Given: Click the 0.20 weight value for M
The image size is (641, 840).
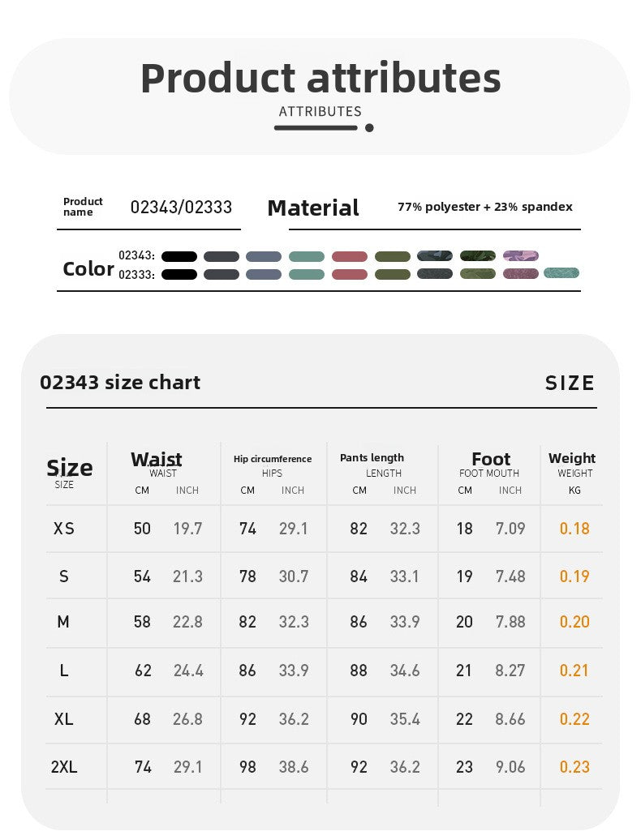Looking at the screenshot, I should point(574,621).
